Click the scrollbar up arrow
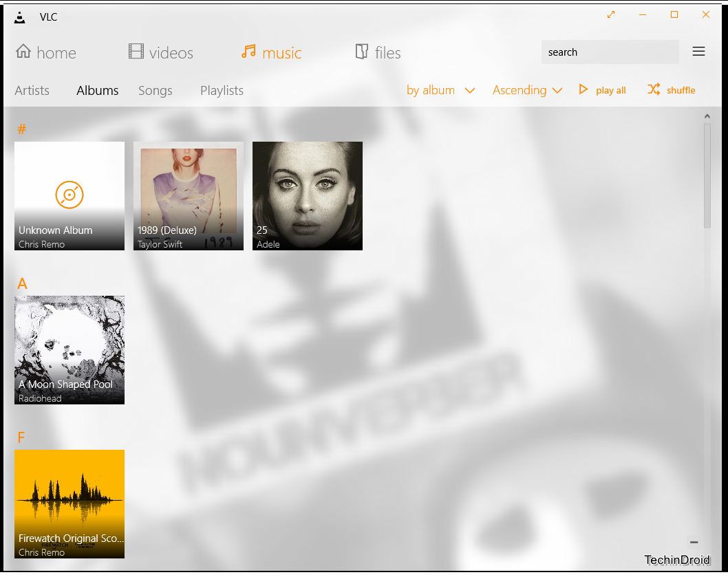This screenshot has width=728, height=577. pyautogui.click(x=707, y=116)
